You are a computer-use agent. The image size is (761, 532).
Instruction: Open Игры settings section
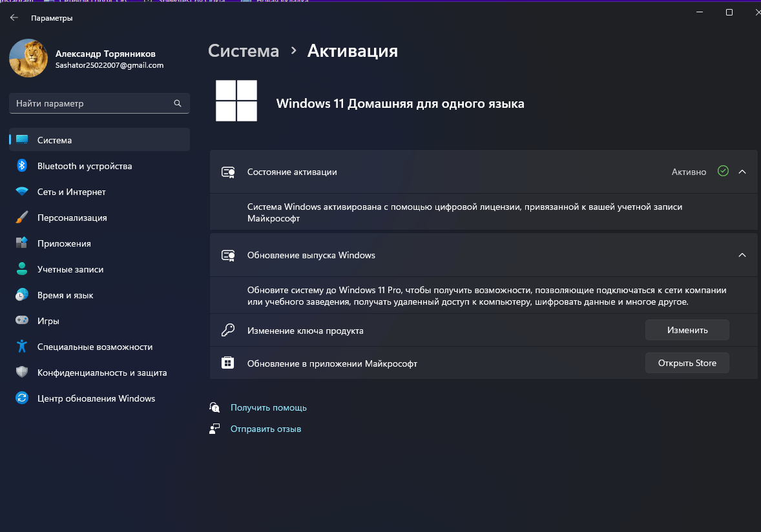coord(99,321)
